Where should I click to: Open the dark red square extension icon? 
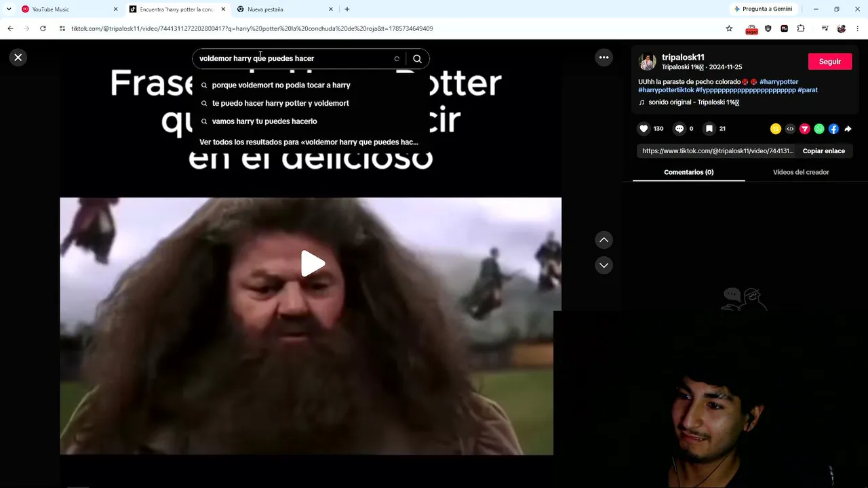785,28
